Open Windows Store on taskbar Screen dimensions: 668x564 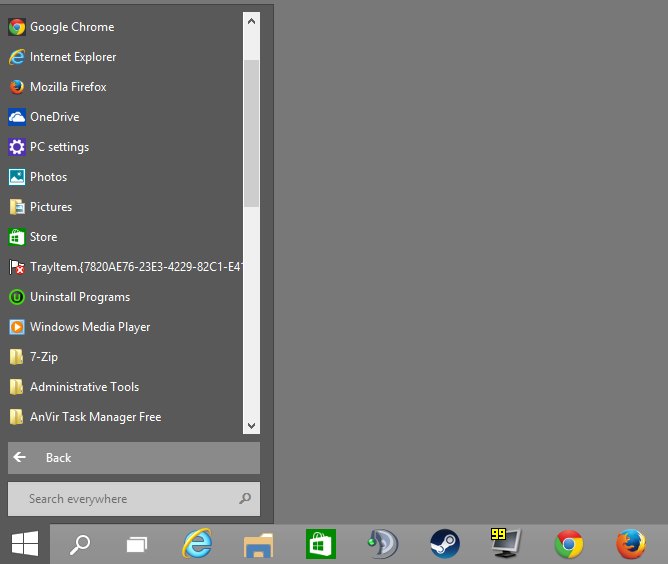coord(321,544)
